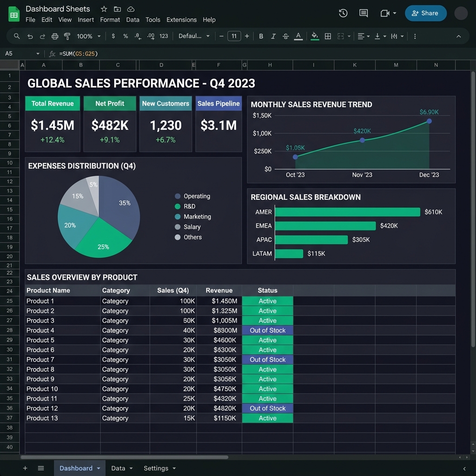Open the side panel chevron at bottom right

click(x=464, y=469)
